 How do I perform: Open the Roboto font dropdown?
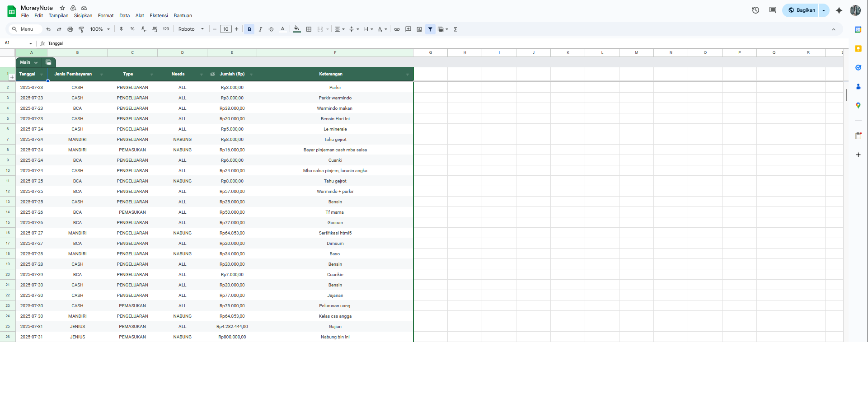191,29
